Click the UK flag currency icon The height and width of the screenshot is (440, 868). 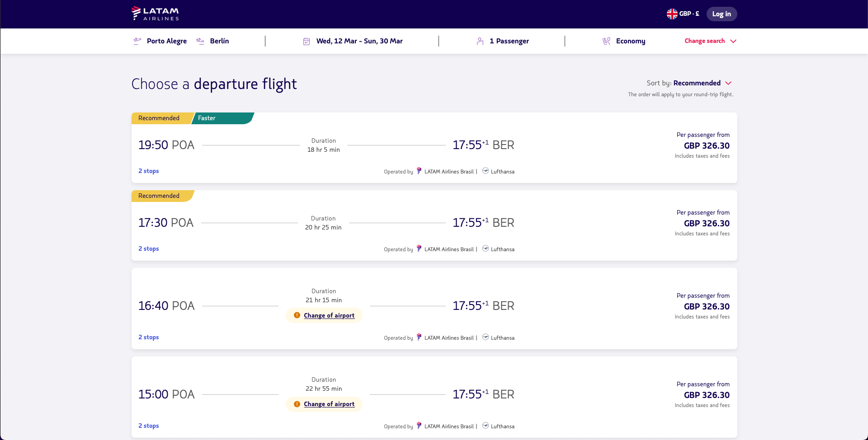672,14
